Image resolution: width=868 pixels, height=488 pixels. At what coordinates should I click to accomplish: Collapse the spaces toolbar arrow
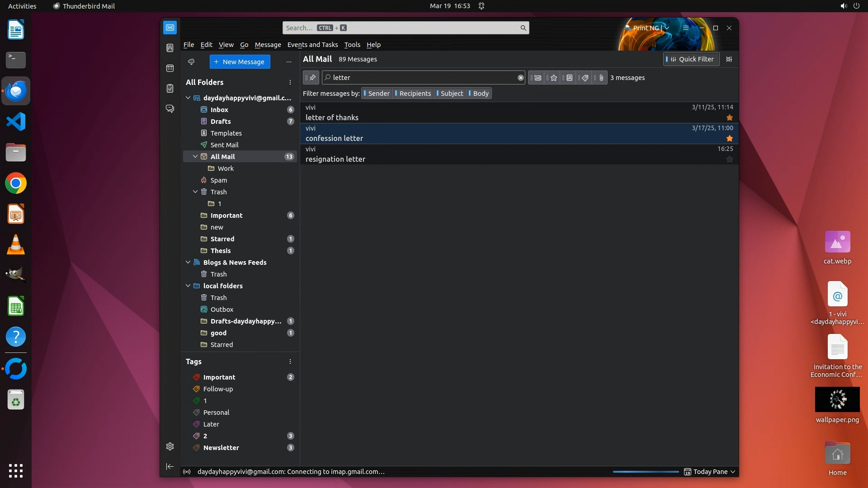pyautogui.click(x=170, y=466)
